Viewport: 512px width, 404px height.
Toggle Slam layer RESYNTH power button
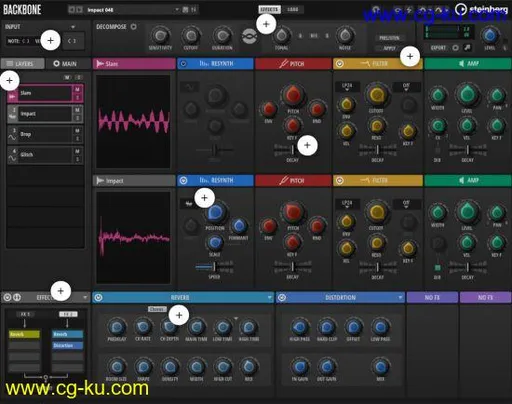(183, 63)
